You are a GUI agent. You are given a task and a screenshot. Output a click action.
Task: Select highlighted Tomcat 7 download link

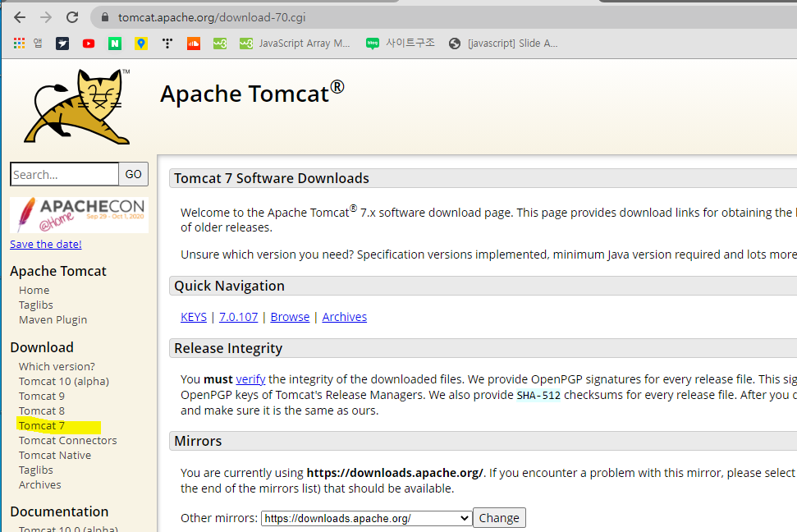[x=42, y=425]
